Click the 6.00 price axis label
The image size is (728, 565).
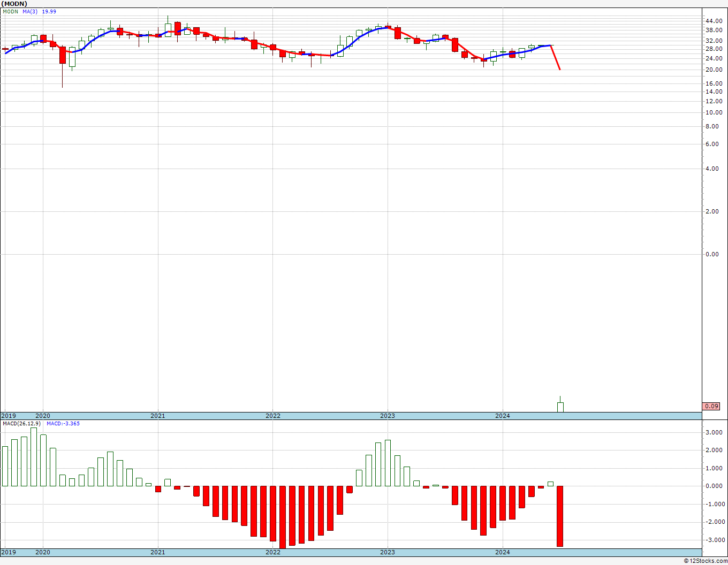coord(712,144)
